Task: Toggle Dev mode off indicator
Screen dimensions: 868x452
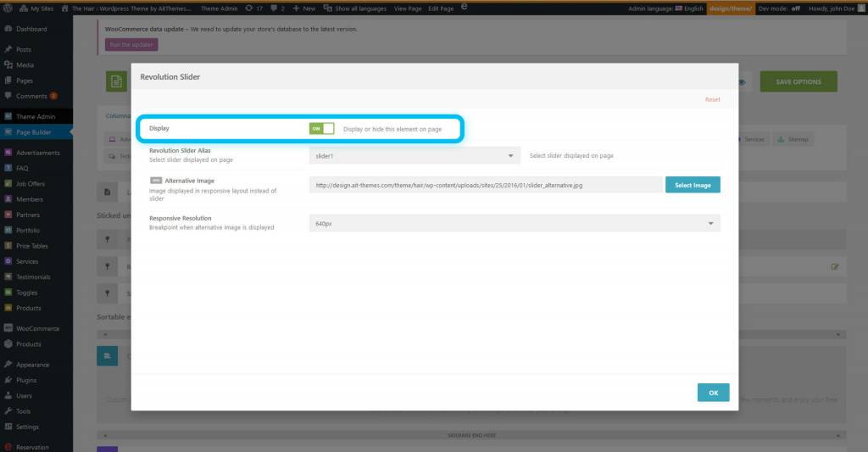Action: point(780,8)
